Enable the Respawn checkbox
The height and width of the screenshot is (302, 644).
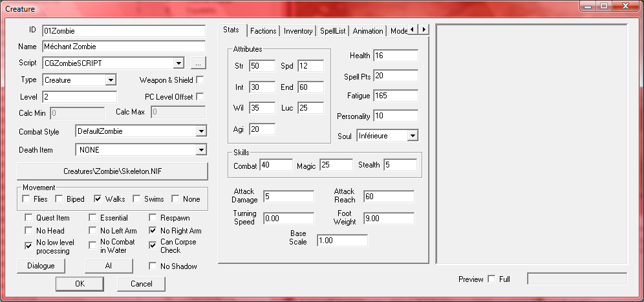[x=153, y=218]
